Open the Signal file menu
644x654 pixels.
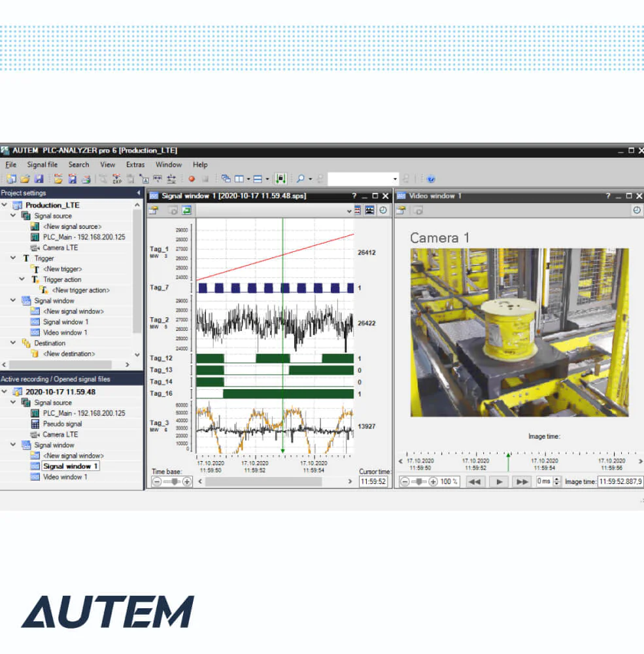(42, 165)
